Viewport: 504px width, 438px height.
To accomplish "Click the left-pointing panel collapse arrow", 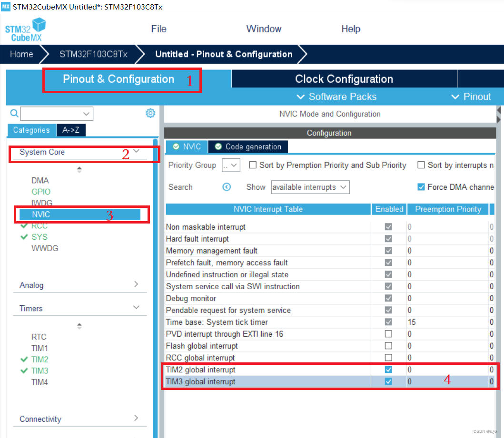I will [x=499, y=110].
